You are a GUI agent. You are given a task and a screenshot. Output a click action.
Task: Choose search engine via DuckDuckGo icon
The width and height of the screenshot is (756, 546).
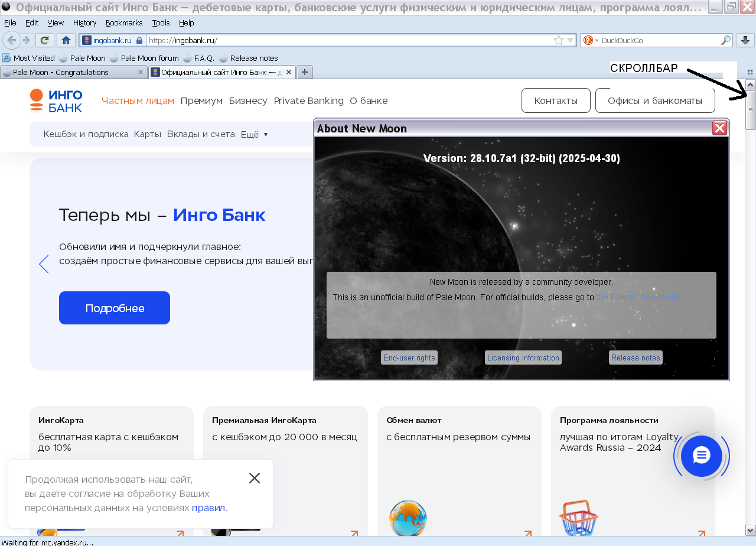[x=589, y=40]
